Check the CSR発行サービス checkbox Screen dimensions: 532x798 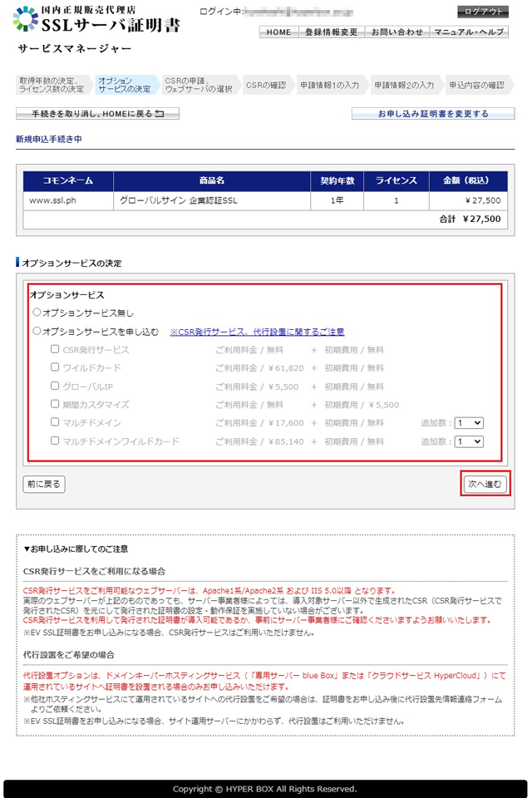tap(55, 349)
